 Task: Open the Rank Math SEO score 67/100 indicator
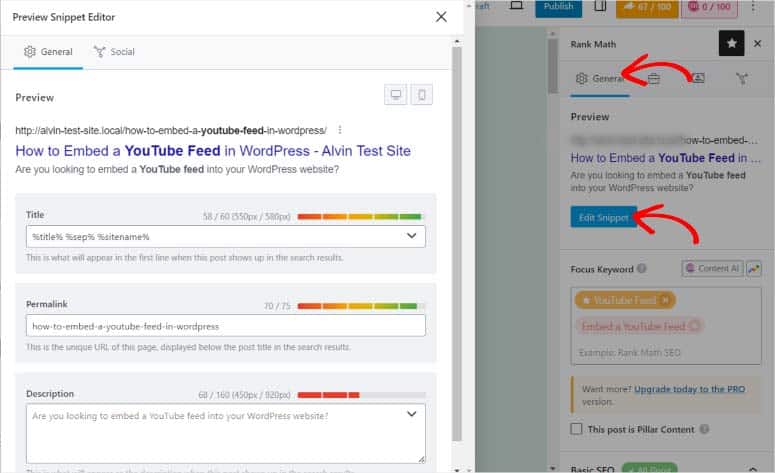pyautogui.click(x=644, y=7)
